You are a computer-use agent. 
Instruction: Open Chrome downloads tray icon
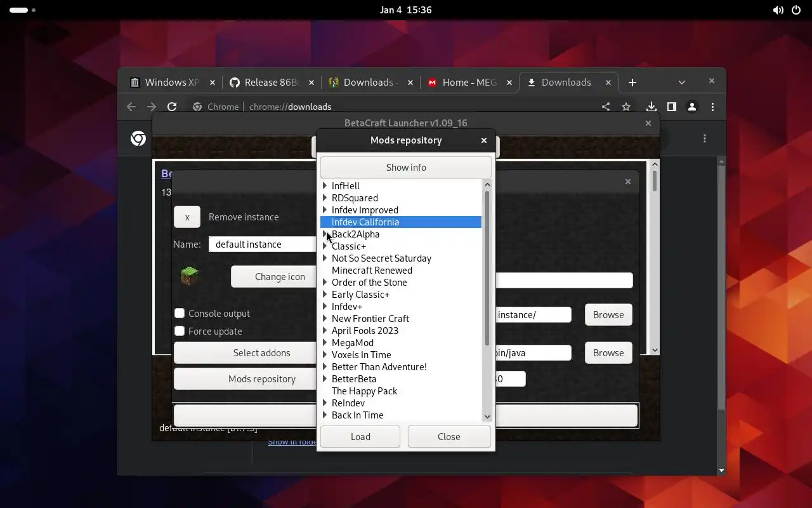pos(651,107)
